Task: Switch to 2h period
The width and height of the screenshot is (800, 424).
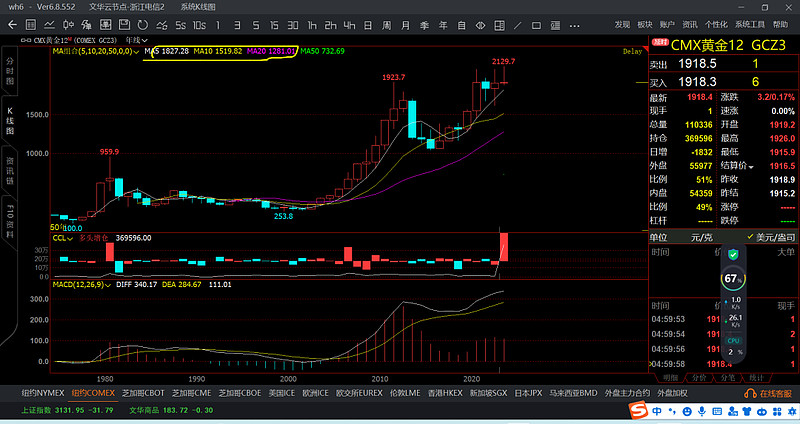Action: 331,25
